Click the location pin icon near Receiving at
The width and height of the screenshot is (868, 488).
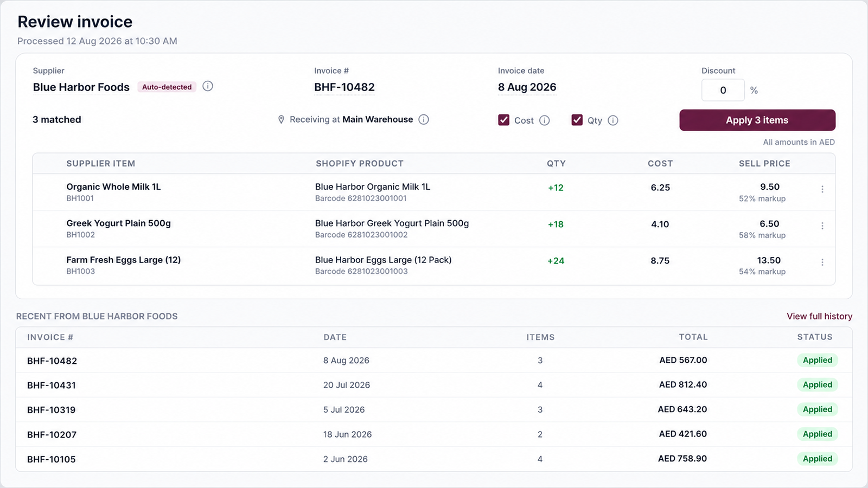tap(281, 119)
